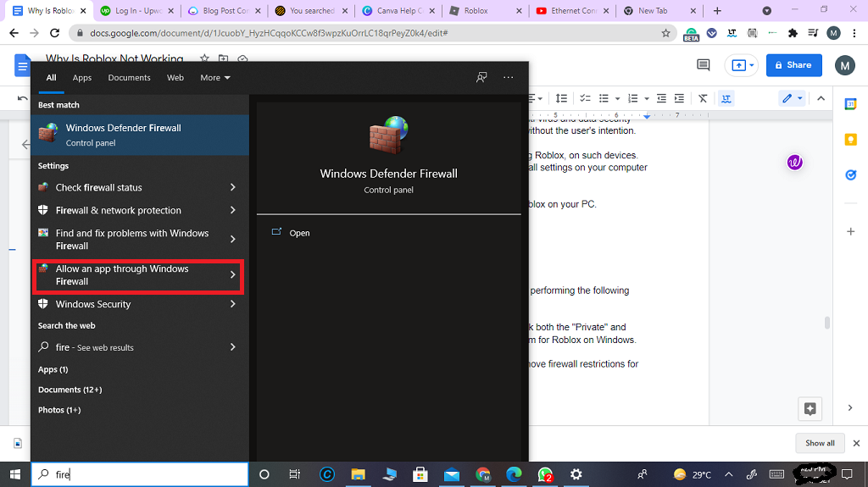Apply bulleted list formatting
The image size is (868, 487).
click(604, 98)
